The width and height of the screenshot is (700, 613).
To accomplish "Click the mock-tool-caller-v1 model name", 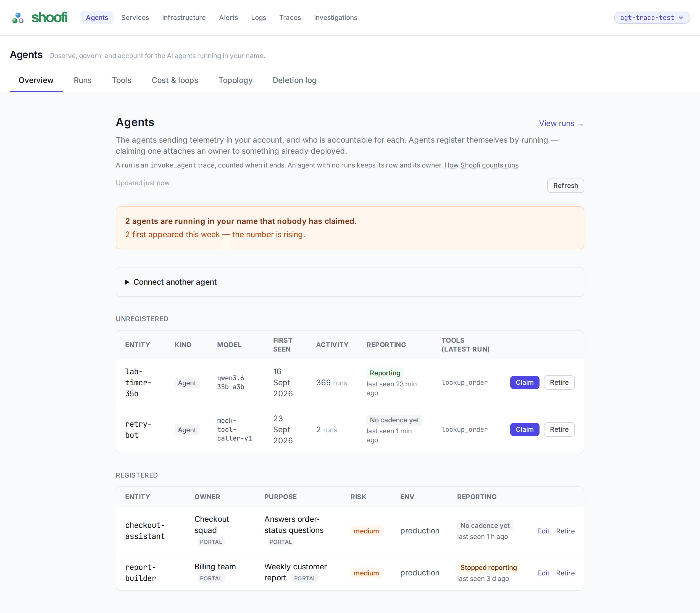I will click(x=235, y=429).
